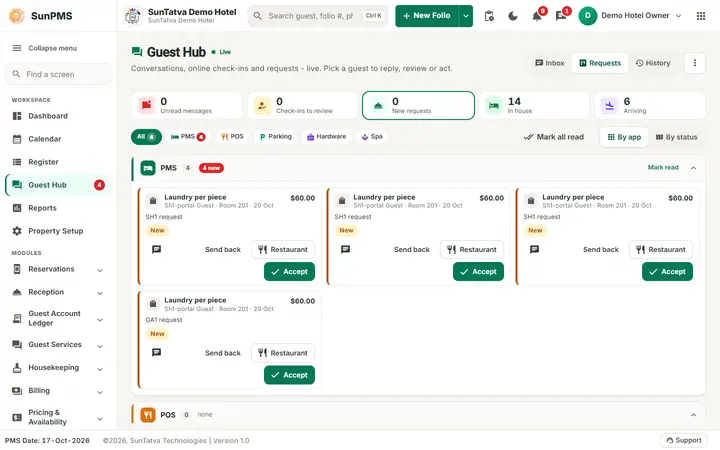Click avatar D of Demo Hotel Owner
720x450 pixels.
[x=588, y=16]
